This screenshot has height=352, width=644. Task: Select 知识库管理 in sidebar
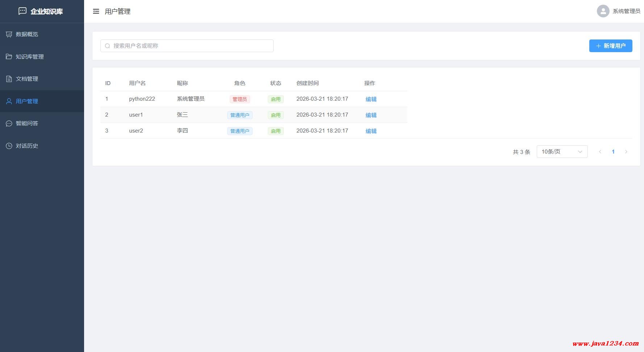click(x=30, y=57)
